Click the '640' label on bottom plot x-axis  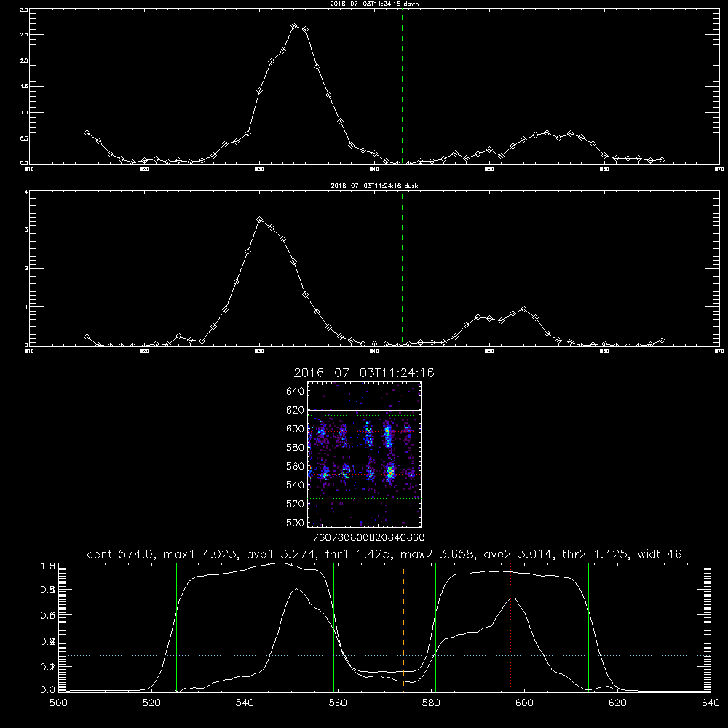(x=711, y=703)
